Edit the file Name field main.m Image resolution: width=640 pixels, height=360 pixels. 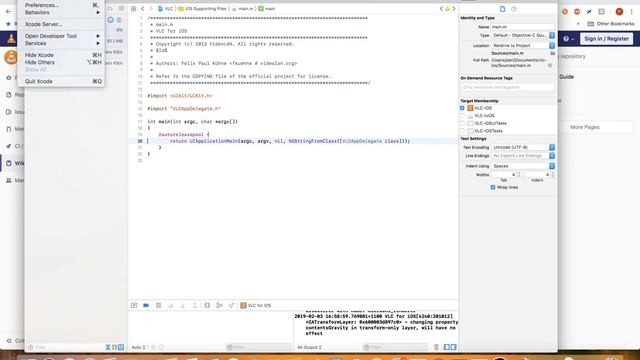coord(522,27)
